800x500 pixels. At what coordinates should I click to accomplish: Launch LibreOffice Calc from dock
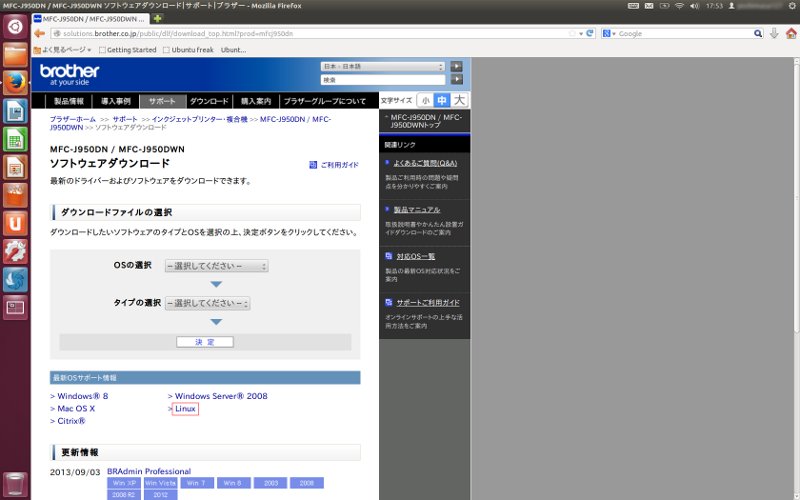coord(15,139)
